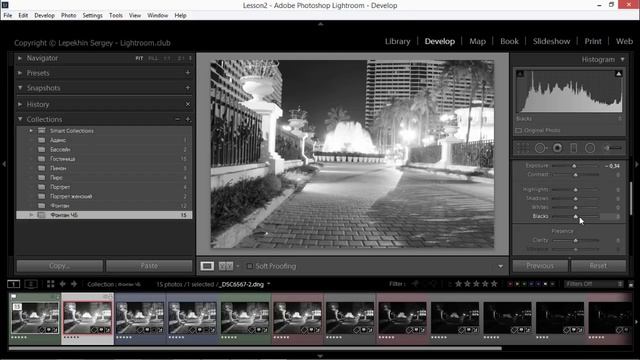
Task: Select the Spot Removal tool
Action: coord(540,148)
